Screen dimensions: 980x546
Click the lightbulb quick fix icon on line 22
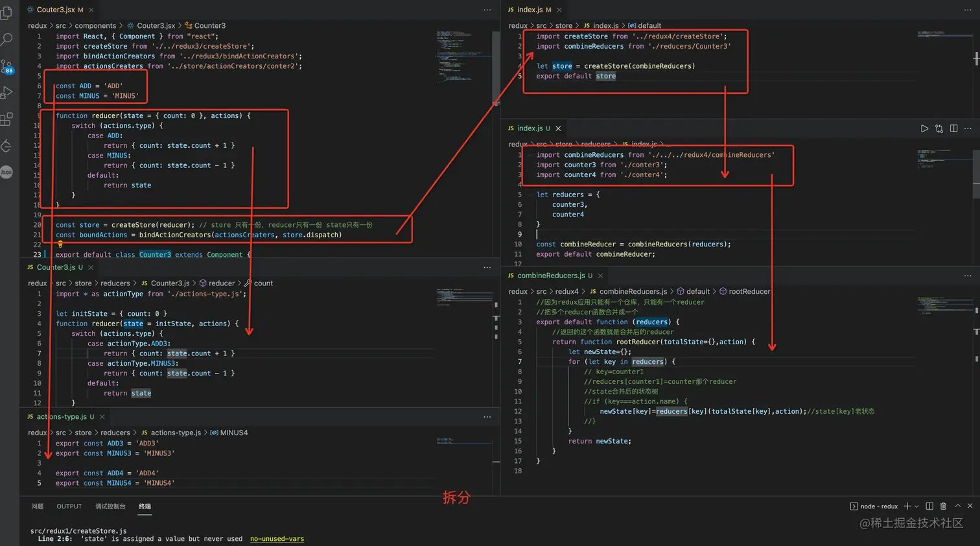pyautogui.click(x=60, y=244)
